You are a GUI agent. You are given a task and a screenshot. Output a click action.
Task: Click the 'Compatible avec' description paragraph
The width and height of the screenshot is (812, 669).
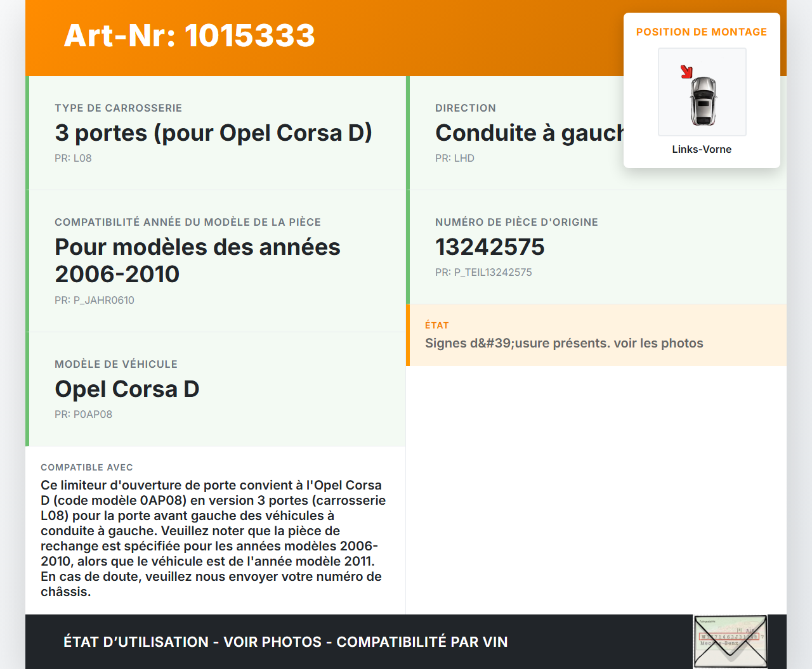pyautogui.click(x=213, y=538)
